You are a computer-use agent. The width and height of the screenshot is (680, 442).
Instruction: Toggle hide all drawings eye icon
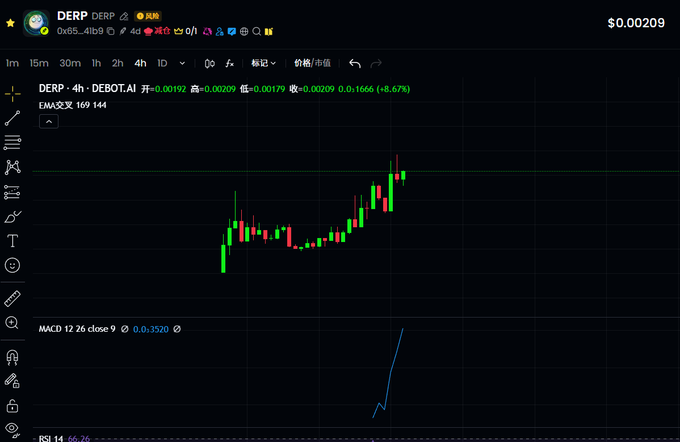[x=12, y=429]
